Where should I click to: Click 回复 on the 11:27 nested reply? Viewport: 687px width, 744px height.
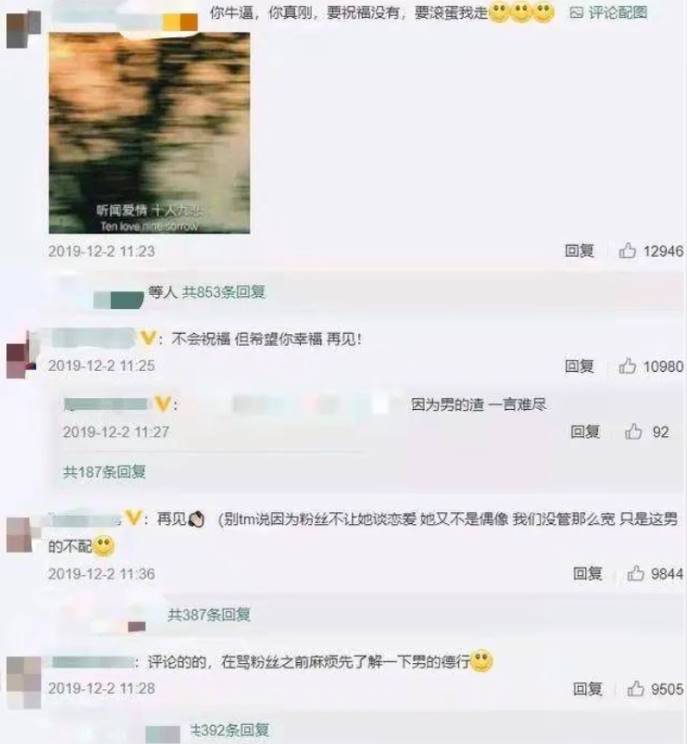585,431
